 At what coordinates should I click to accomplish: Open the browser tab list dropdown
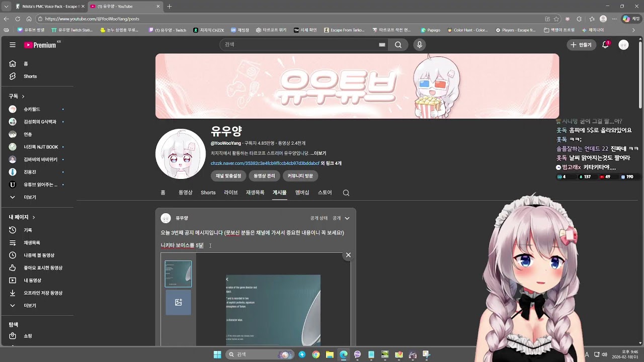tap(6, 7)
